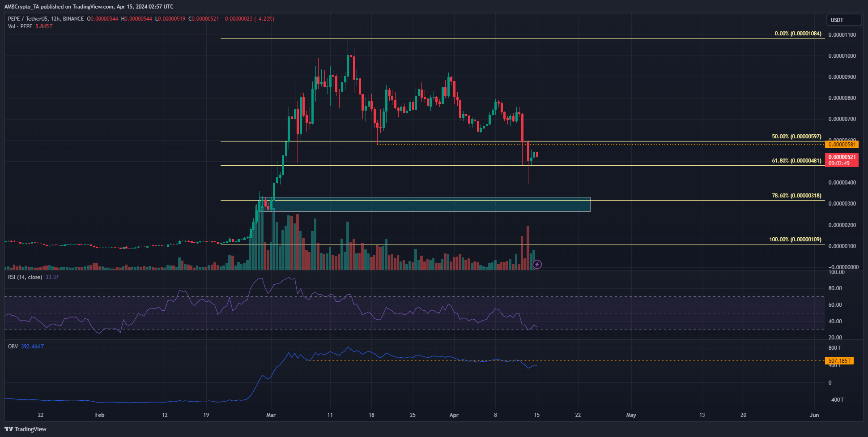868x437 pixels.
Task: Click the 15 date marker on time axis
Action: 537,415
